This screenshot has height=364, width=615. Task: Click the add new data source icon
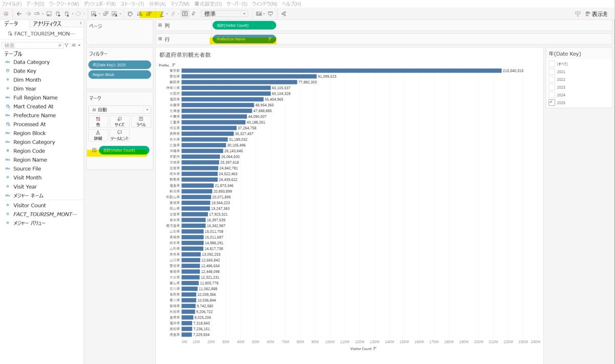(58, 14)
